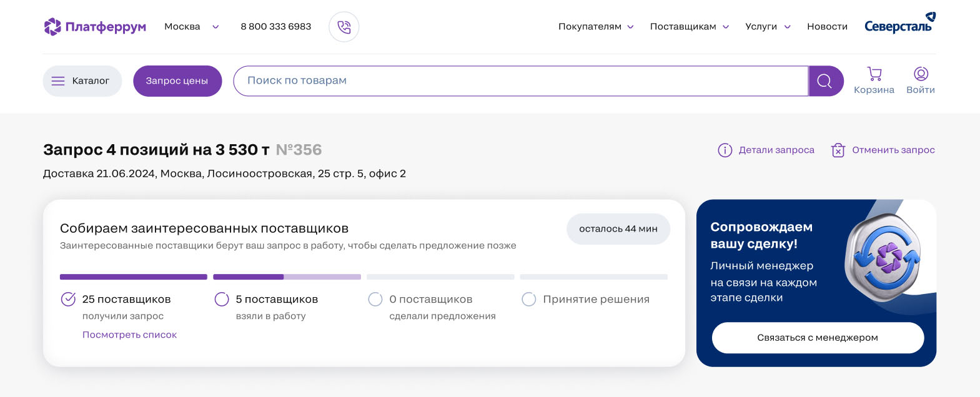Click the phone callback icon
Screen dimensions: 980x397
[344, 27]
